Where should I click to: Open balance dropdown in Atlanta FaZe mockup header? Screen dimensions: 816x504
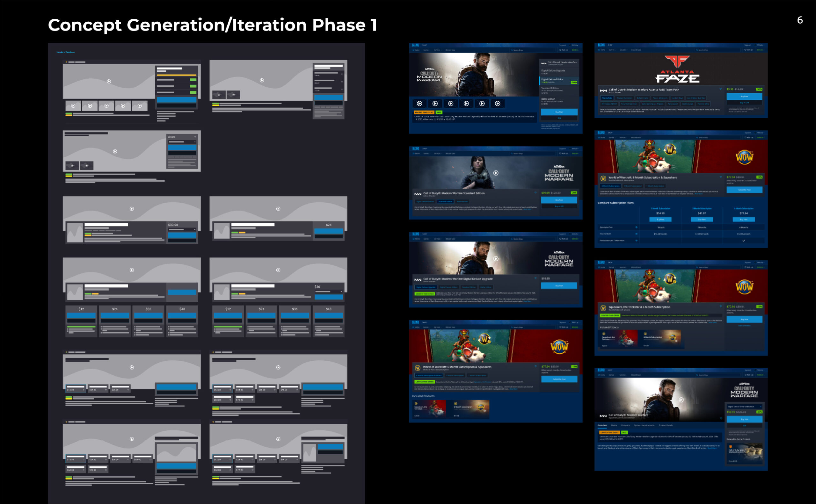click(x=761, y=50)
